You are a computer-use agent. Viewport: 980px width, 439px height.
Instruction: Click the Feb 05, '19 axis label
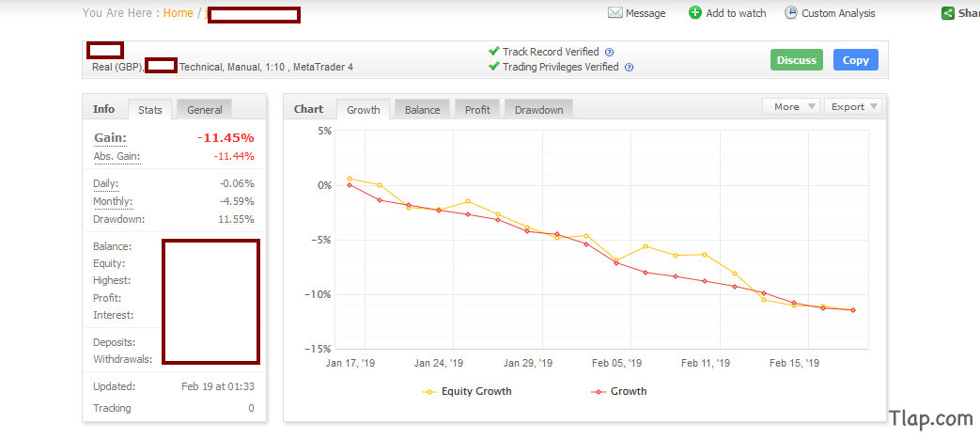coord(616,364)
